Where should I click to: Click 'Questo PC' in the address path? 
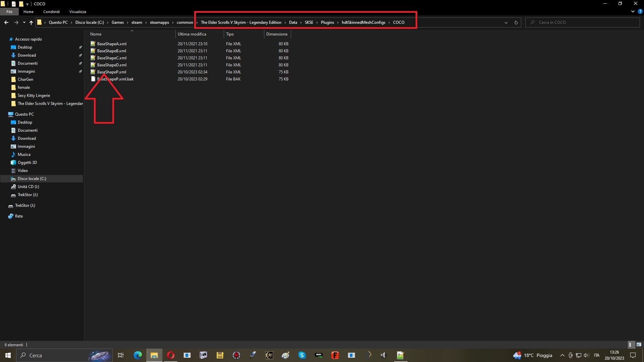pos(58,22)
